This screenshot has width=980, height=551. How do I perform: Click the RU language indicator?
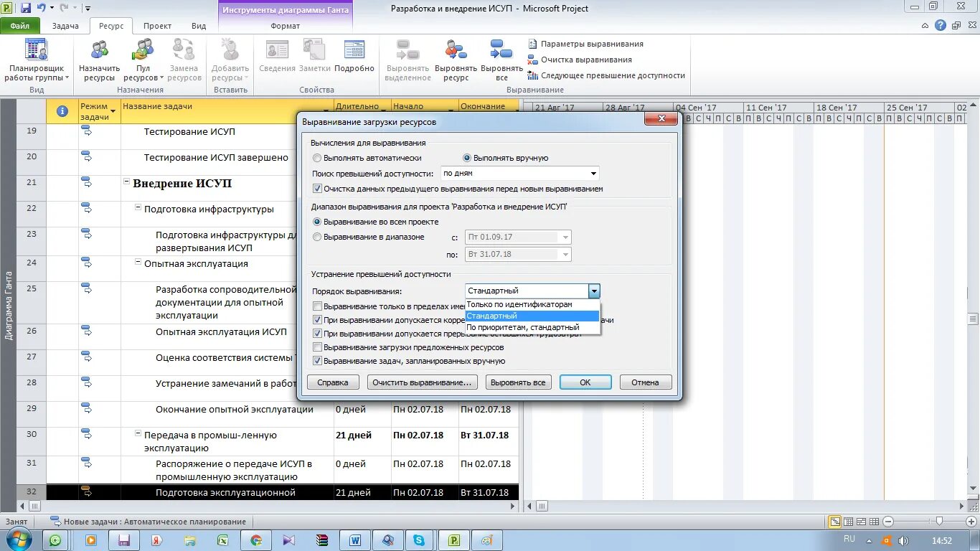(849, 539)
